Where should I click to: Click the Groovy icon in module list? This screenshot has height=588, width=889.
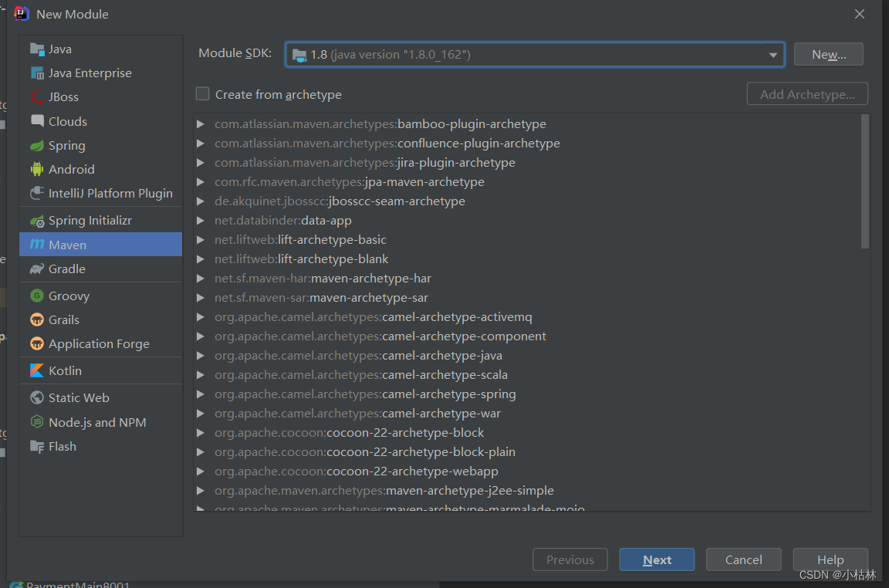[36, 296]
